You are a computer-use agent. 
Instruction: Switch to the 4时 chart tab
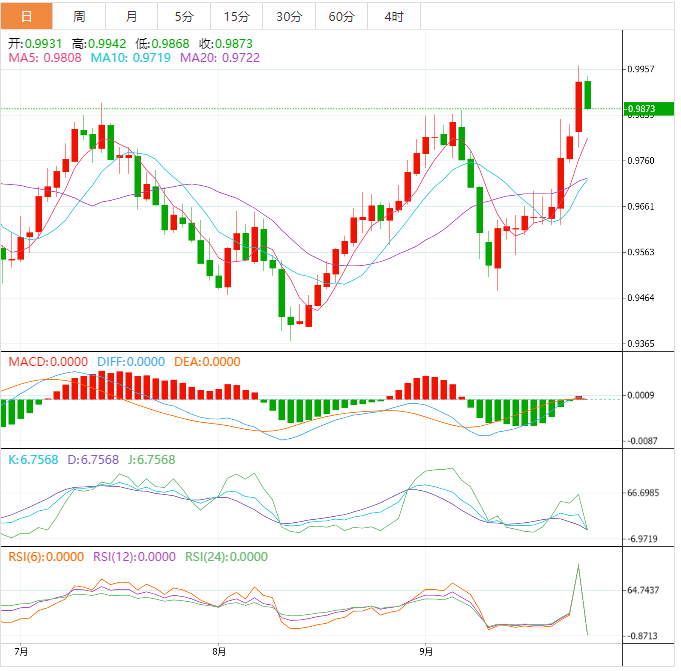pos(394,16)
